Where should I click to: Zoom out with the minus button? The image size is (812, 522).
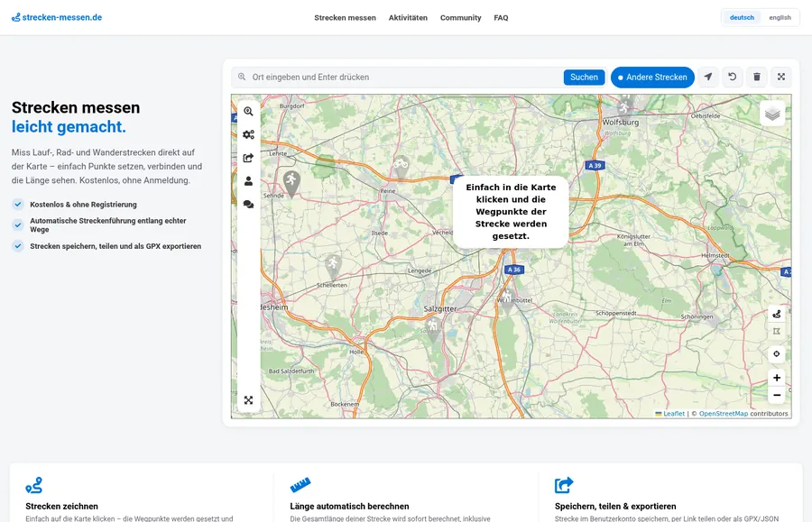[776, 395]
